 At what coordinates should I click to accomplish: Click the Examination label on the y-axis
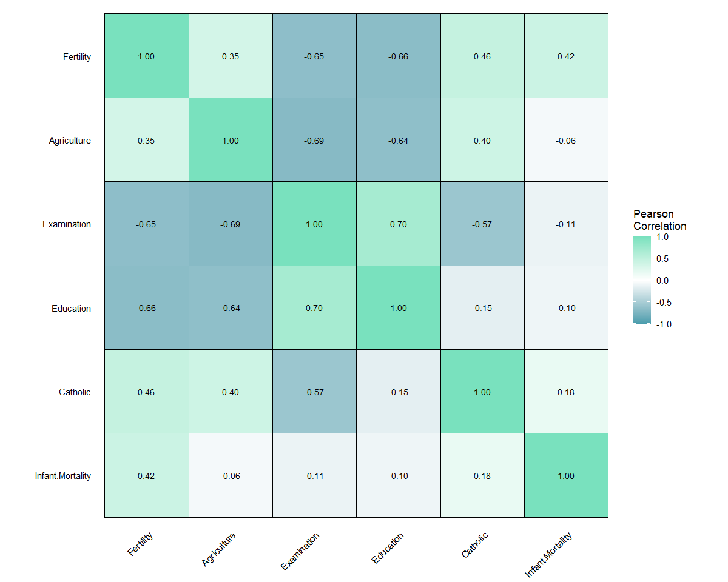pyautogui.click(x=67, y=224)
